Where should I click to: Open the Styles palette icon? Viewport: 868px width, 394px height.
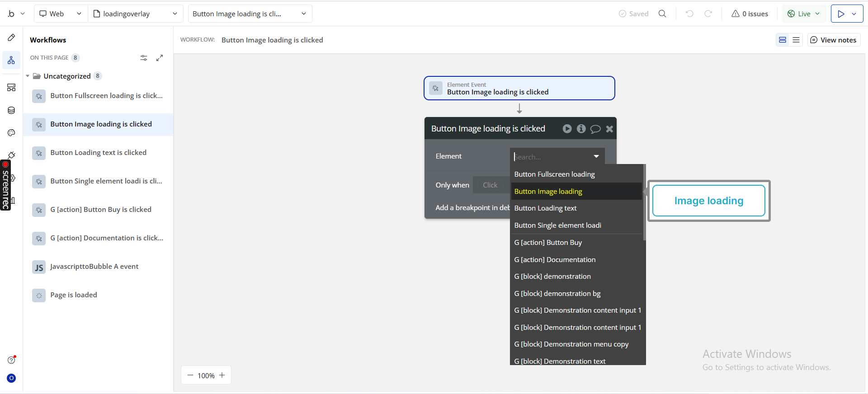(11, 133)
